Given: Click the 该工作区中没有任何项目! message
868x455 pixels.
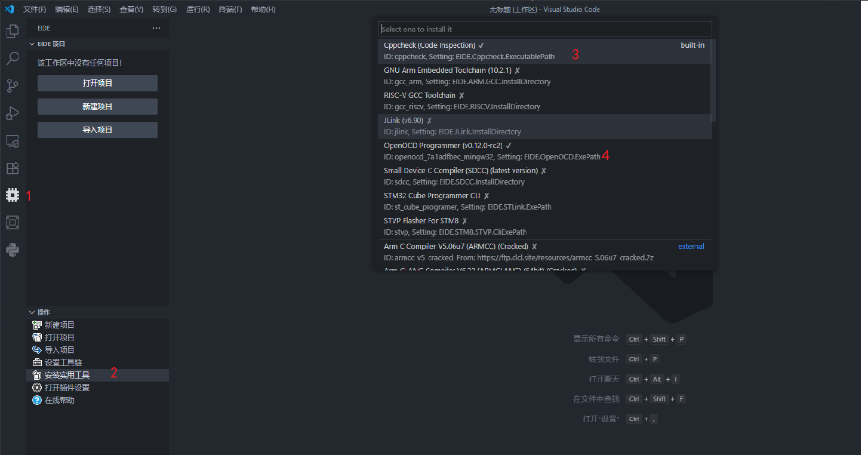Looking at the screenshot, I should pyautogui.click(x=80, y=63).
